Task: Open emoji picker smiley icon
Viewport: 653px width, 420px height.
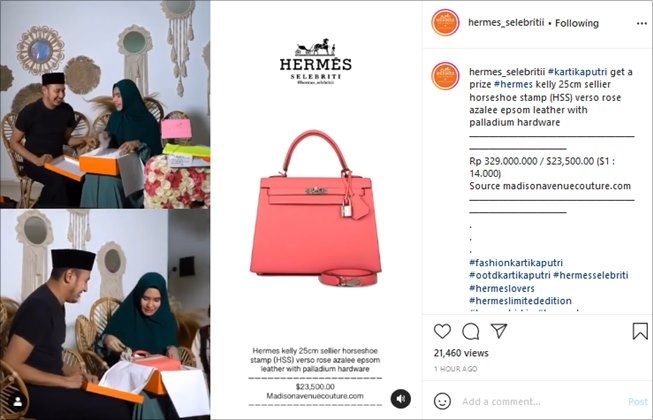Action: click(442, 401)
